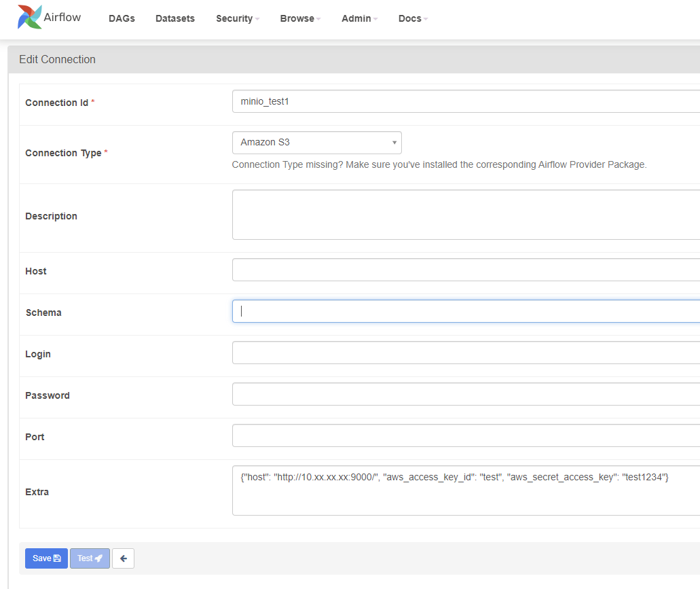Click into the Description text area
700x589 pixels.
466,215
